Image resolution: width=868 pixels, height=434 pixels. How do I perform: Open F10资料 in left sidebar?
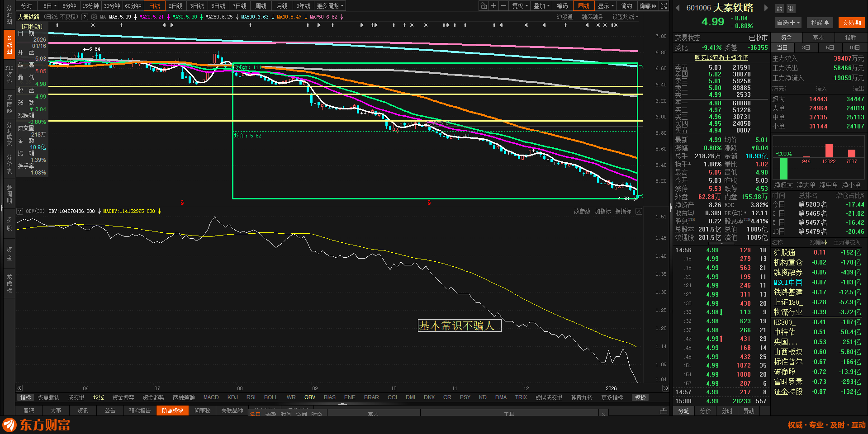coord(9,75)
